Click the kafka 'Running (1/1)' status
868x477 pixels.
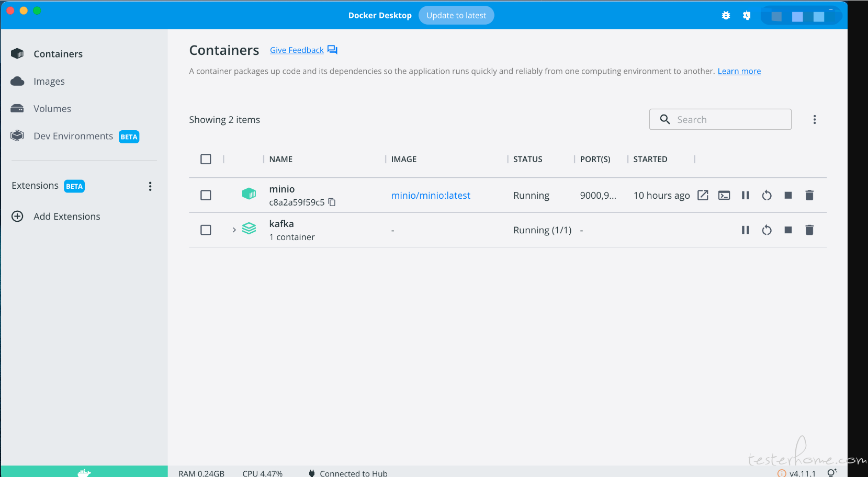pos(542,230)
